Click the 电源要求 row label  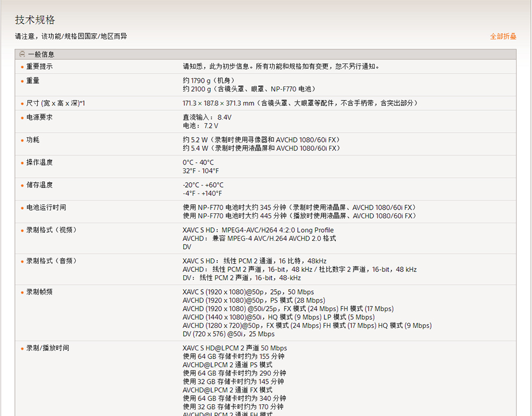click(x=39, y=117)
